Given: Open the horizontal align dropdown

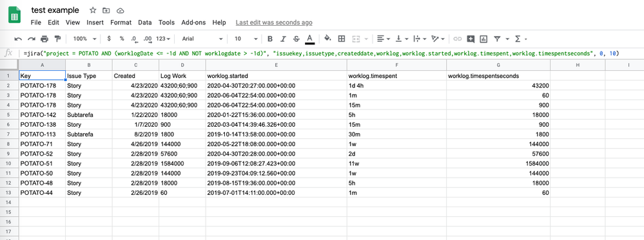Looking at the screenshot, I should tap(384, 39).
